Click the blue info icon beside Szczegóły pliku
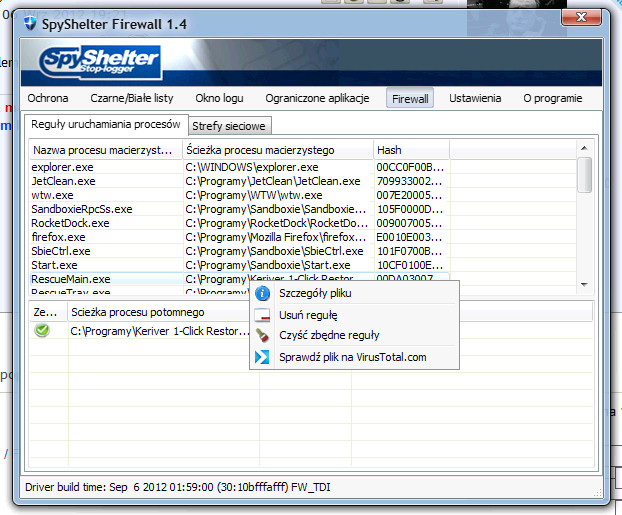 click(262, 294)
